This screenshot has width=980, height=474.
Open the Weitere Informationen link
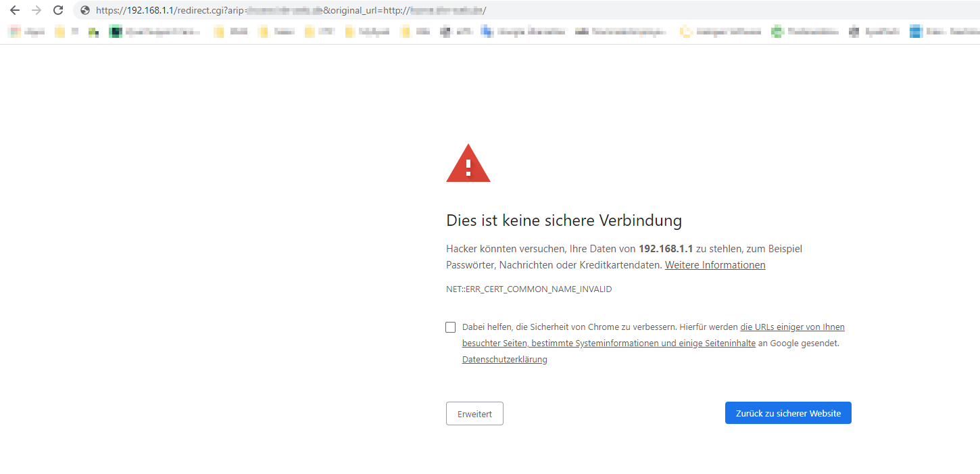point(715,265)
